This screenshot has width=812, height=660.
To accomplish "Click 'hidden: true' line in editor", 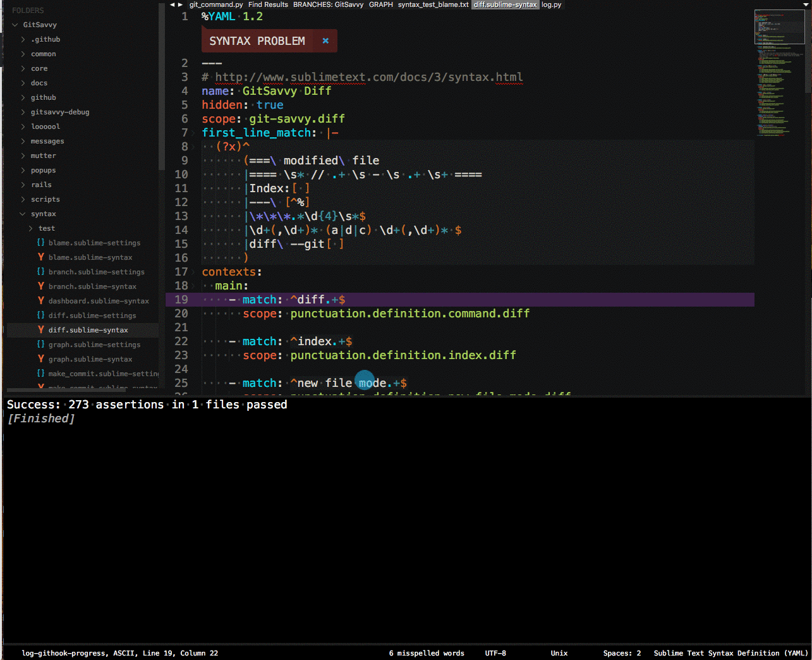I will pos(243,105).
